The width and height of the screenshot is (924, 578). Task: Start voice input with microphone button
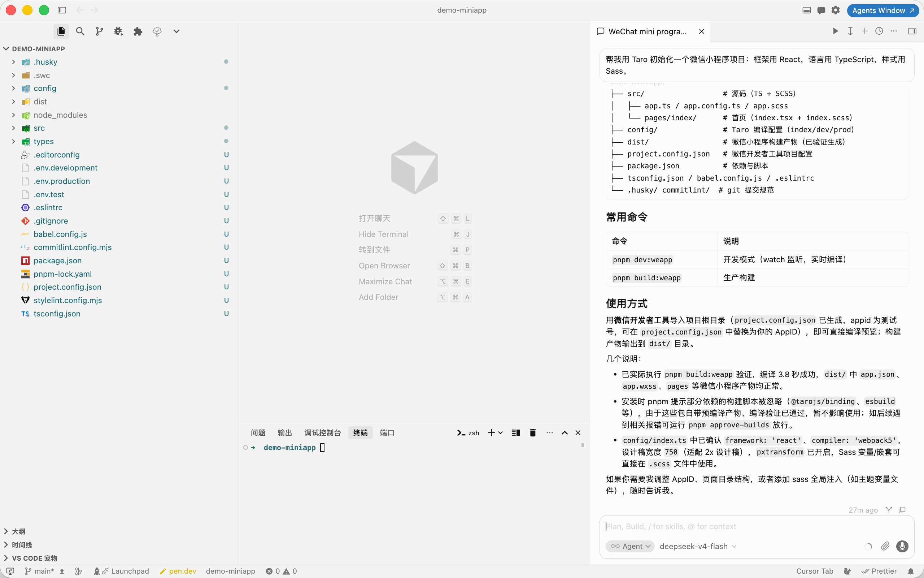pyautogui.click(x=903, y=546)
